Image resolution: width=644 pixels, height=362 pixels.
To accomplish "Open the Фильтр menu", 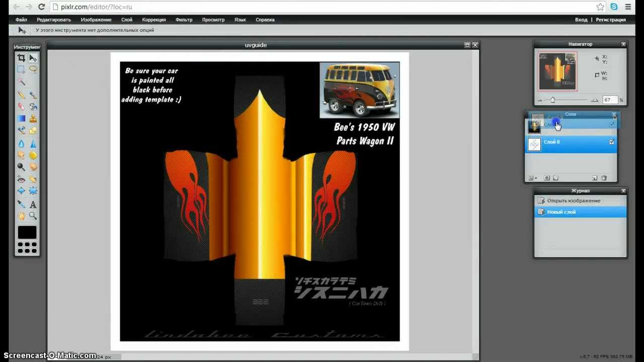I will point(184,20).
